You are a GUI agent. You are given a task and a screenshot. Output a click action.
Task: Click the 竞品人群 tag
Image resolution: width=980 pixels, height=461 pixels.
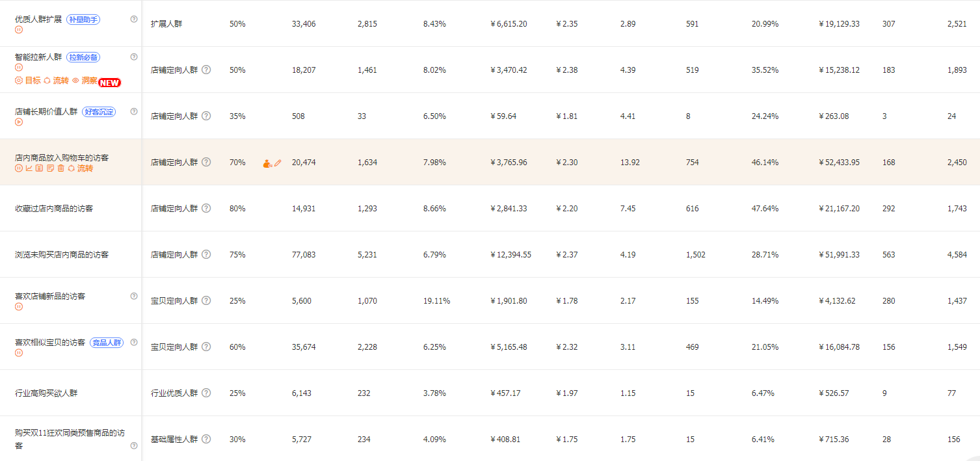coord(107,343)
